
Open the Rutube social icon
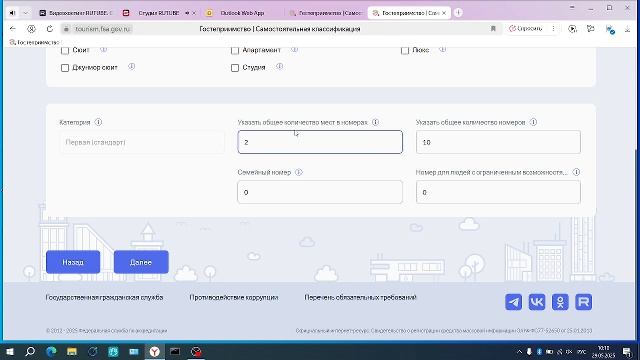(x=584, y=302)
